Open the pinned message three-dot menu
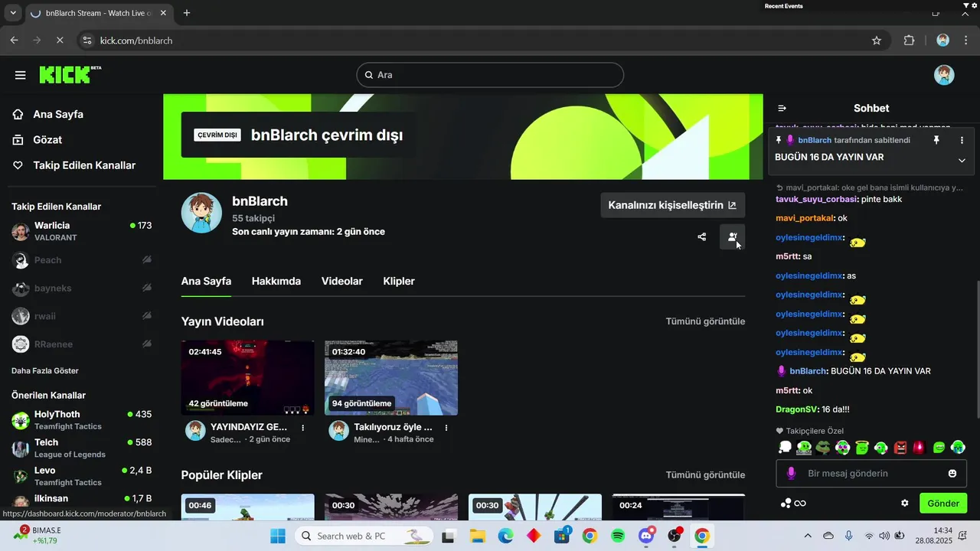Viewport: 980px width, 551px height. tap(962, 140)
